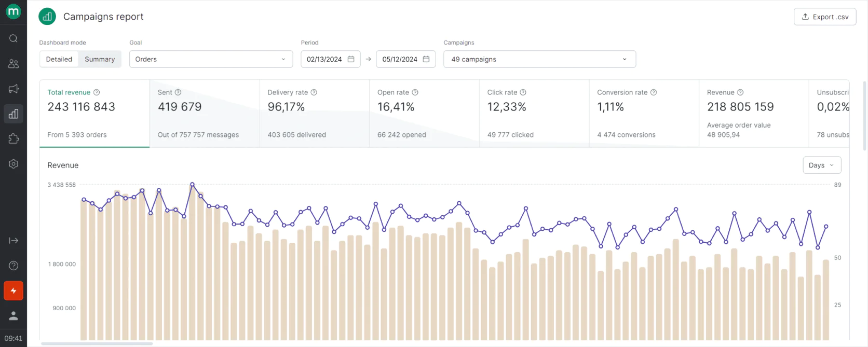Click the info icon beside Open rate

[415, 92]
